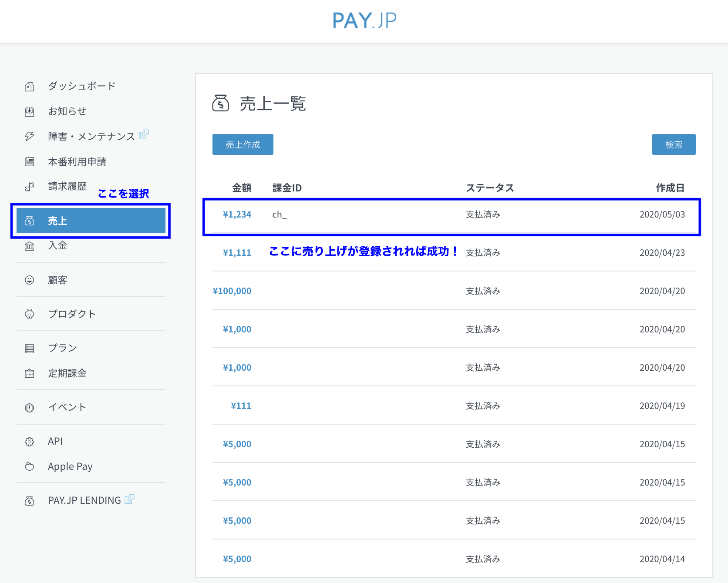Image resolution: width=728 pixels, height=583 pixels.
Task: Click 支払済み status in the ¥100,000 row
Action: (483, 291)
